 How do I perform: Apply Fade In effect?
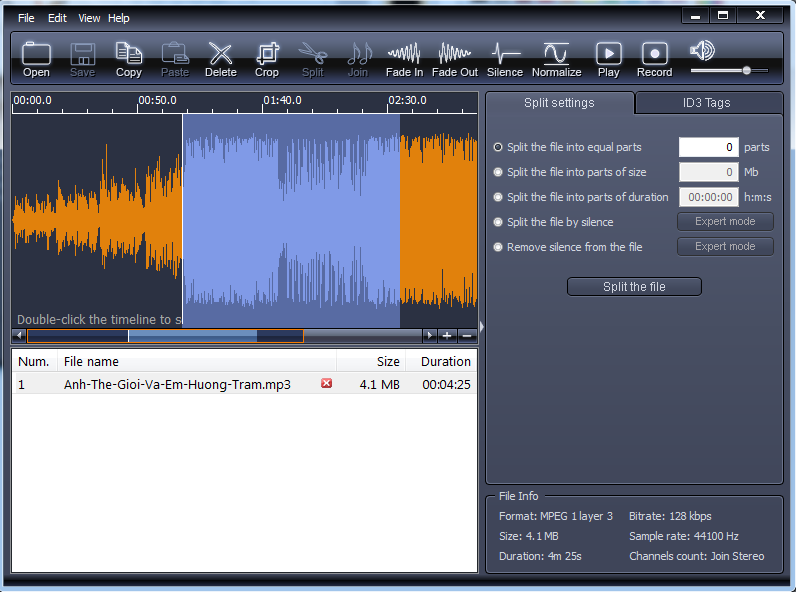point(404,59)
